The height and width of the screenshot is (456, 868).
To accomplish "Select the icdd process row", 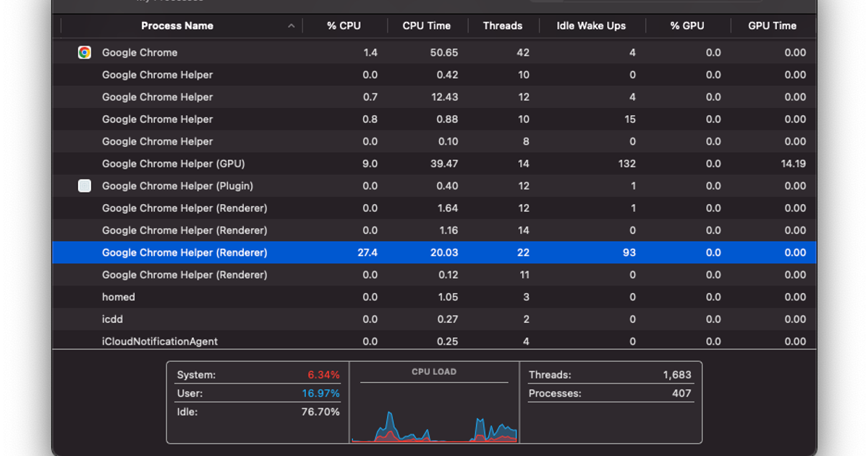I will (217, 318).
